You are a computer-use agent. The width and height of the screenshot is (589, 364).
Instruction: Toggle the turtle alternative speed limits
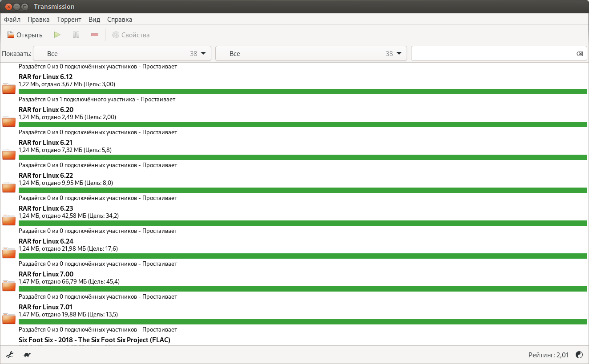point(27,355)
